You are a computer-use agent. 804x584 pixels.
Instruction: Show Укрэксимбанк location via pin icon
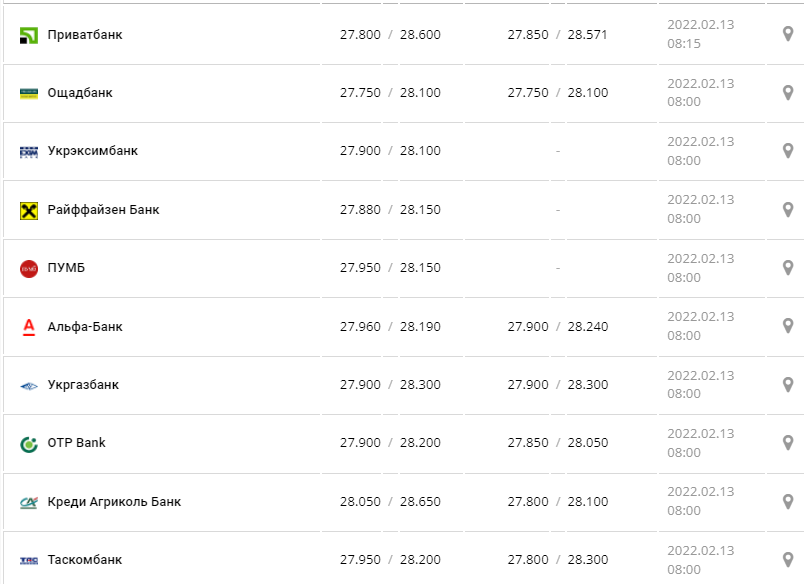coord(787,151)
